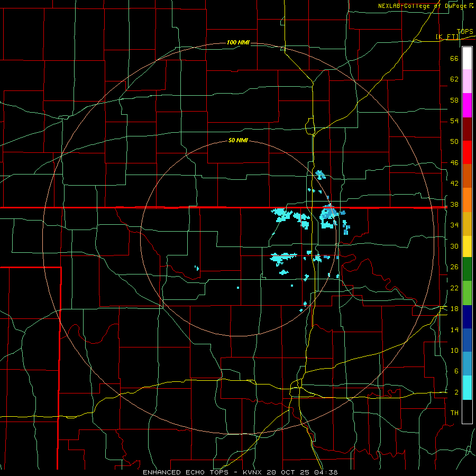Click the TOPS legend title
Image resolution: width=476 pixels, height=476 pixels.
465,32
